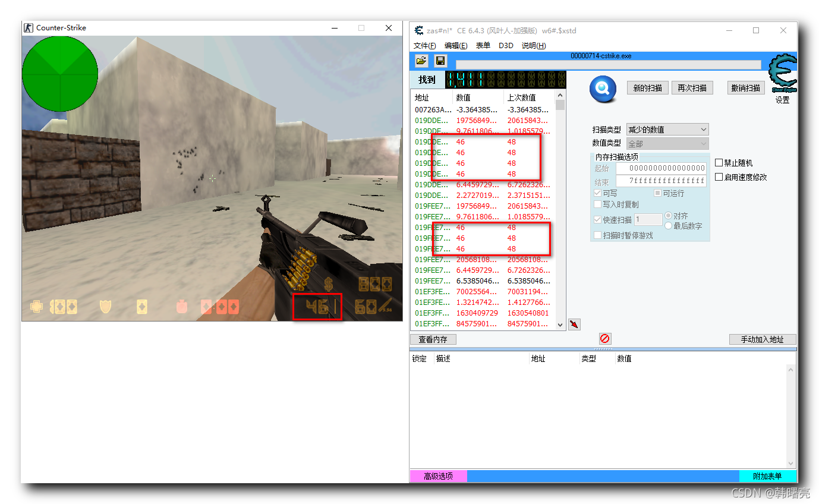Screen dimensions: 819x504
Task: Select the result row with value 70025564...
Action: pos(483,292)
